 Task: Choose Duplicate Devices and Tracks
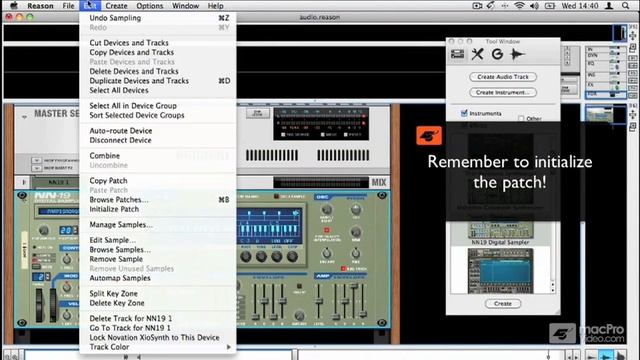click(x=158, y=81)
